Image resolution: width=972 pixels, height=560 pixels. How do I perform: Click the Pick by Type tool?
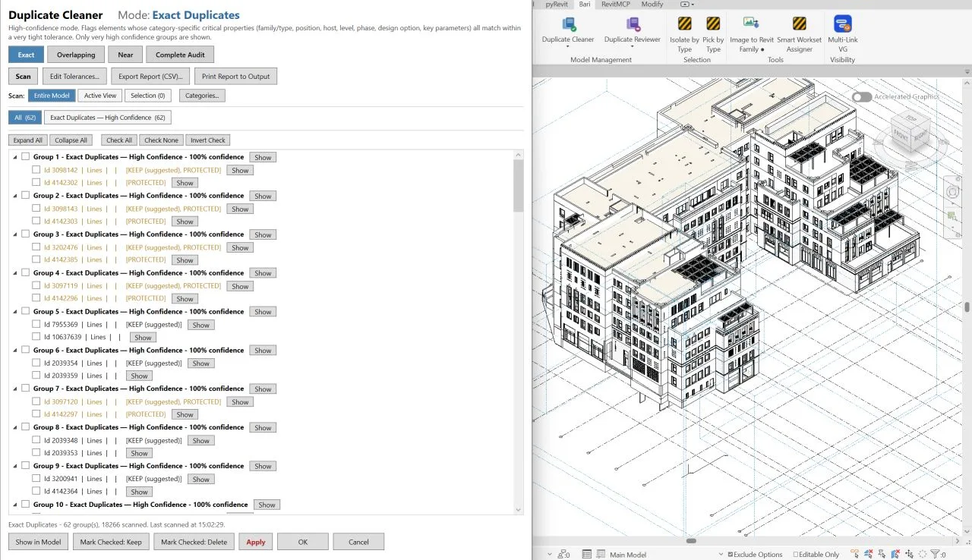click(713, 34)
